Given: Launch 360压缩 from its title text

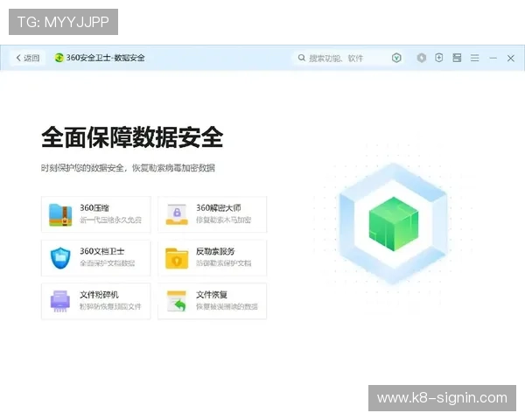Looking at the screenshot, I should pyautogui.click(x=94, y=208).
